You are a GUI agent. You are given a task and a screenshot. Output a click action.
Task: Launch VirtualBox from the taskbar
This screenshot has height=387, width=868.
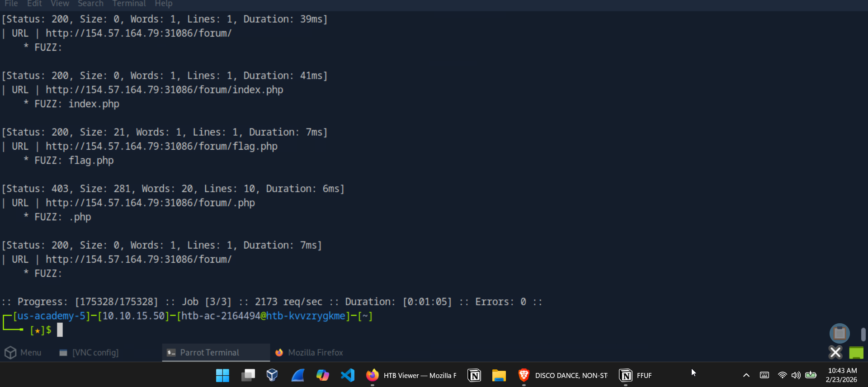(x=272, y=375)
